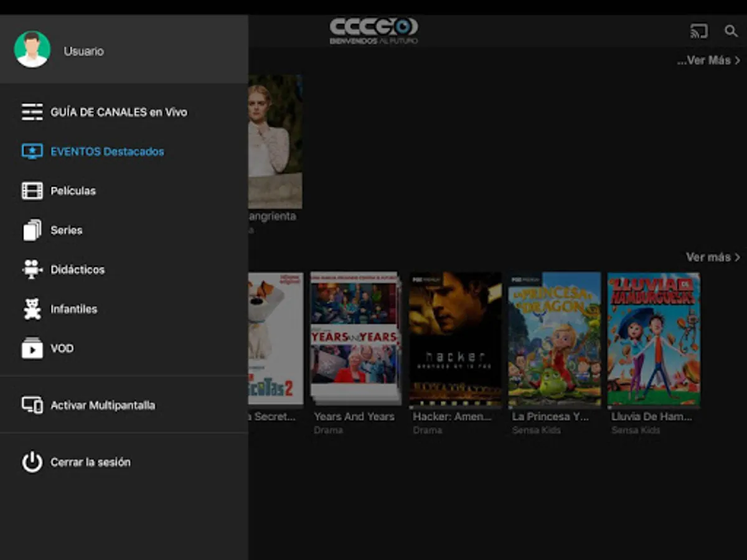Open the poster of woman in white
Image resolution: width=747 pixels, height=560 pixels.
[275, 142]
